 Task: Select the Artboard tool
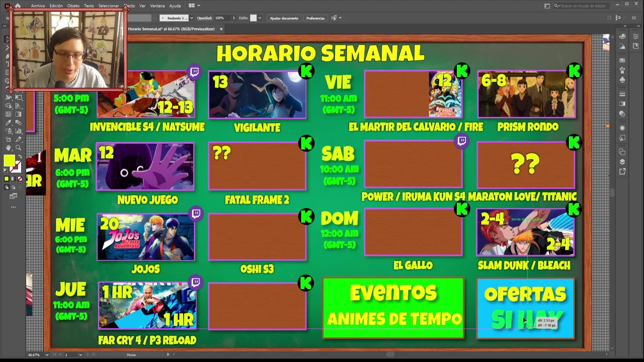[x=8, y=139]
